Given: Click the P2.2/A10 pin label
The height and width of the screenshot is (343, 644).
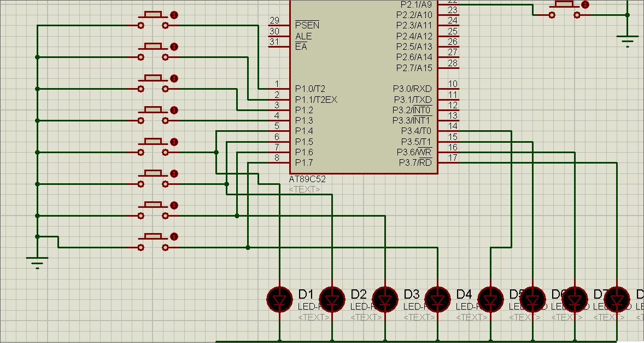Looking at the screenshot, I should [x=414, y=15].
